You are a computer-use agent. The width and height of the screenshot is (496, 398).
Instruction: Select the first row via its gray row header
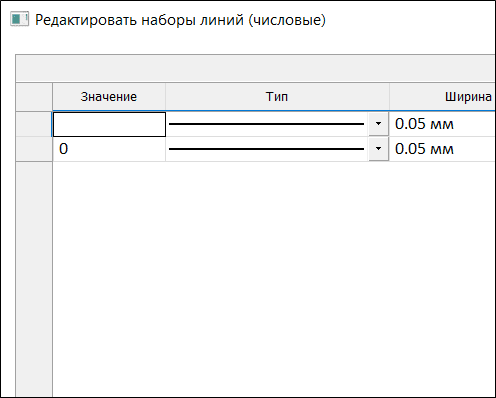[x=34, y=124]
